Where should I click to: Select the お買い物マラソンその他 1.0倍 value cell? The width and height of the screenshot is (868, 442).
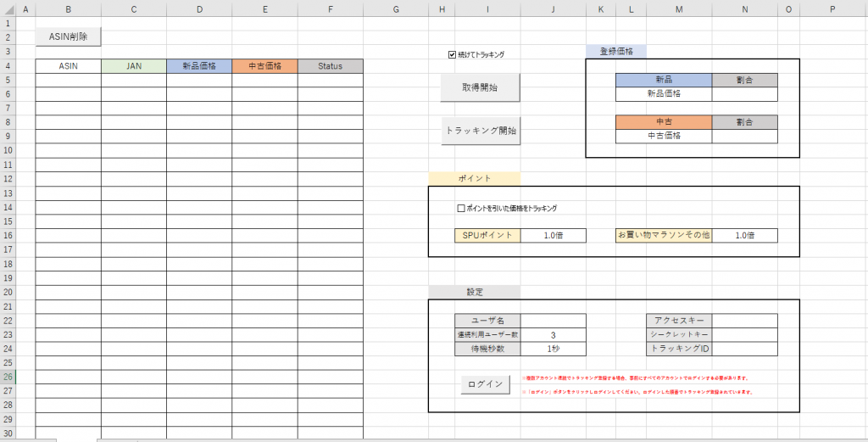(x=744, y=235)
